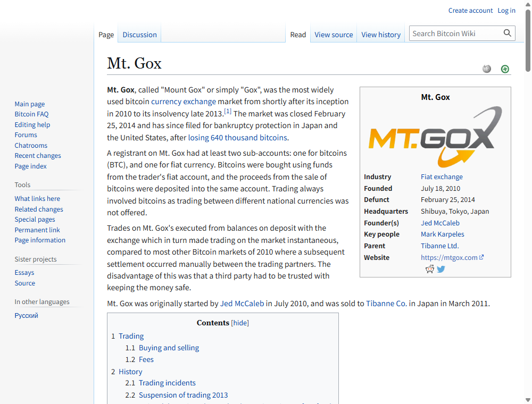The height and width of the screenshot is (404, 532).
Task: Jump to Buying and selling section
Action: pyautogui.click(x=169, y=348)
